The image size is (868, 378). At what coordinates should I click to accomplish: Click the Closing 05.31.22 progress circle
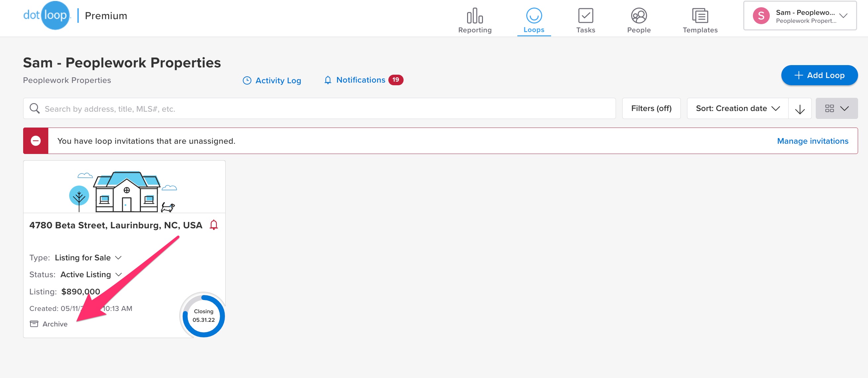pyautogui.click(x=203, y=316)
